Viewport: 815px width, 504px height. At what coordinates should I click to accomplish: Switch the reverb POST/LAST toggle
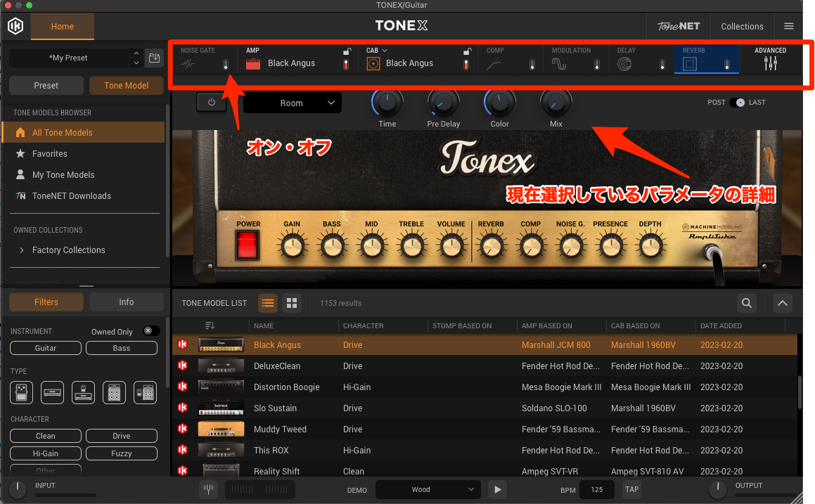737,103
